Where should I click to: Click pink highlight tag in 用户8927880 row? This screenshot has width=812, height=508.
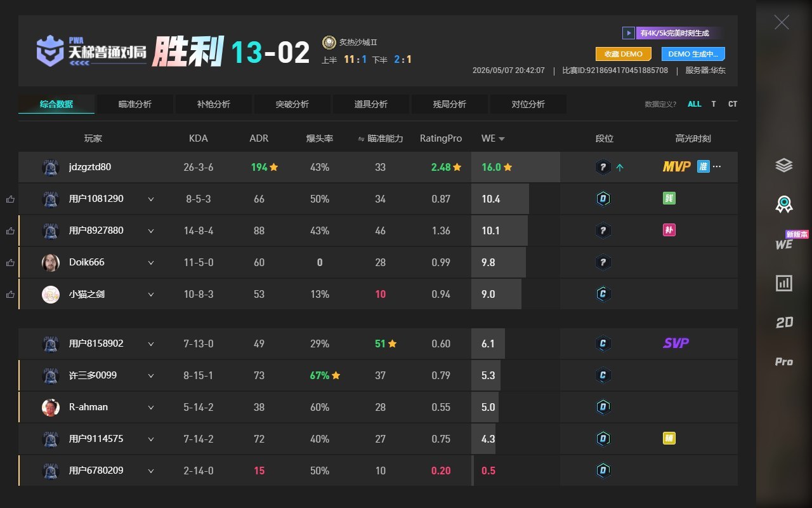(x=669, y=230)
